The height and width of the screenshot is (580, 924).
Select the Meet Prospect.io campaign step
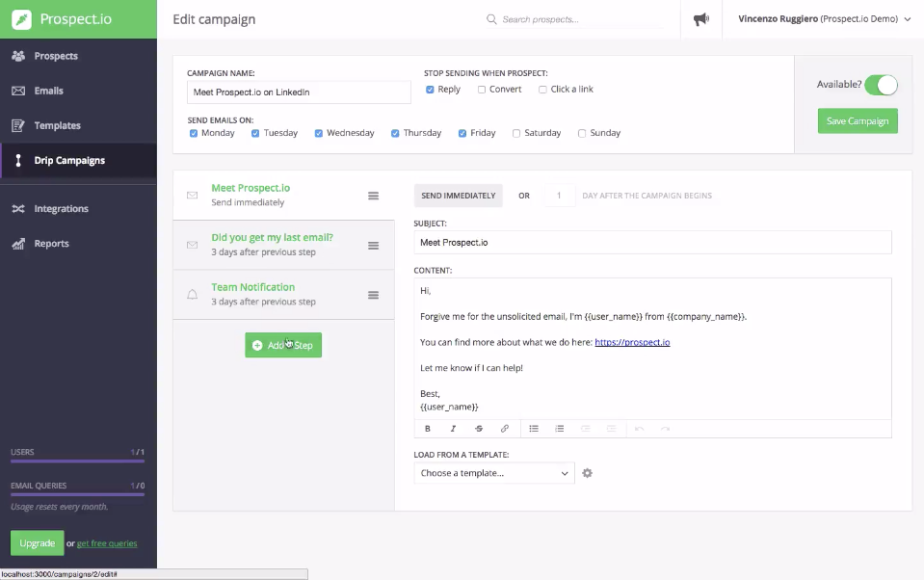click(283, 196)
